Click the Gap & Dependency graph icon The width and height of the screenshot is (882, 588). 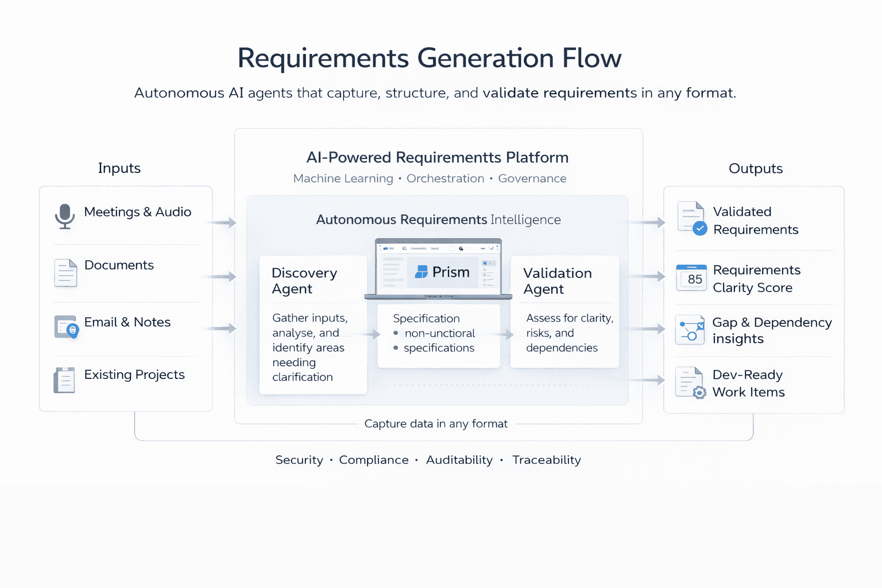(690, 330)
